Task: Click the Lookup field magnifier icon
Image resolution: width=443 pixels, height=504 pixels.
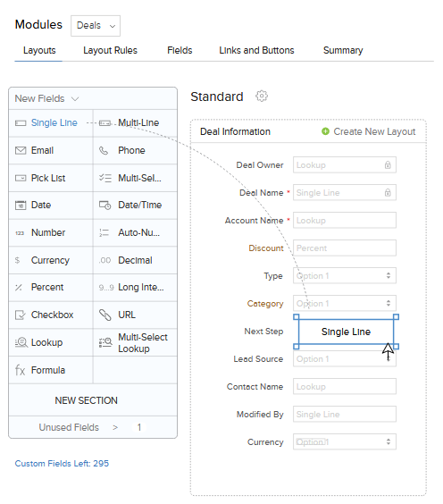Action: 21,342
